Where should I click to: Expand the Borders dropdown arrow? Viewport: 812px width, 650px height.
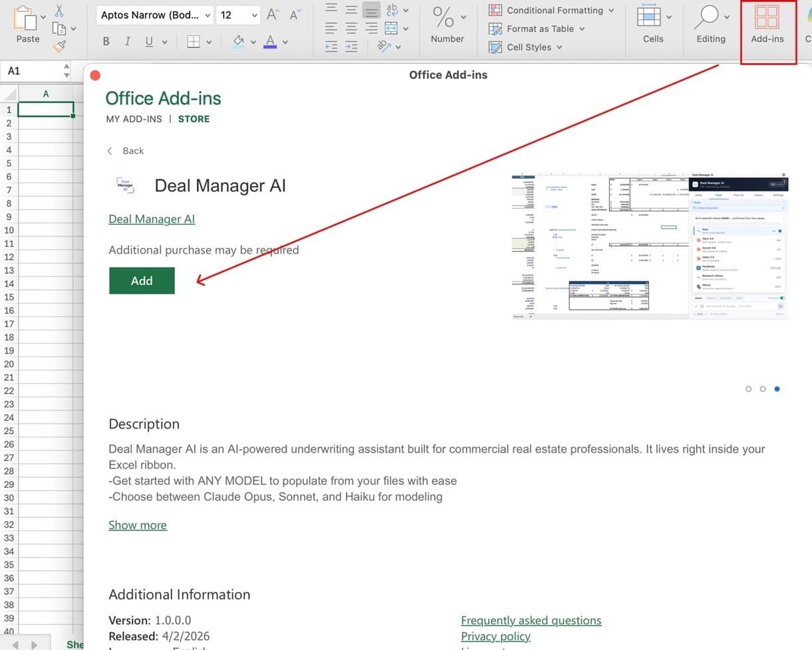coord(209,42)
